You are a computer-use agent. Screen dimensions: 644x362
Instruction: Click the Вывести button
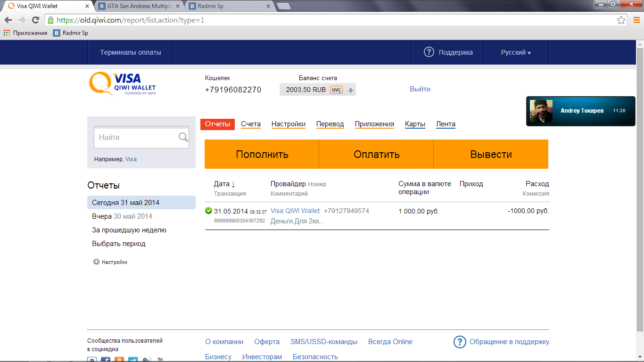tap(491, 154)
